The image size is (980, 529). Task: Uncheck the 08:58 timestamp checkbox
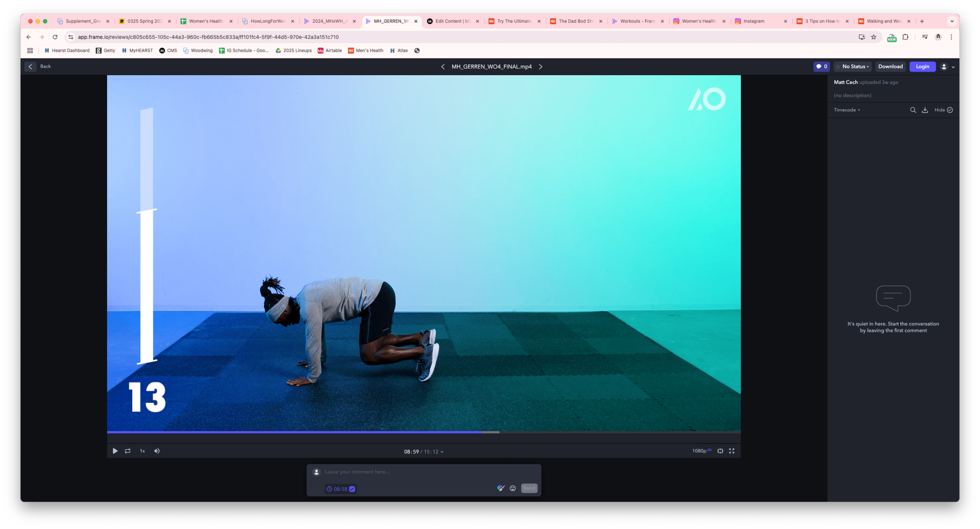tap(352, 489)
